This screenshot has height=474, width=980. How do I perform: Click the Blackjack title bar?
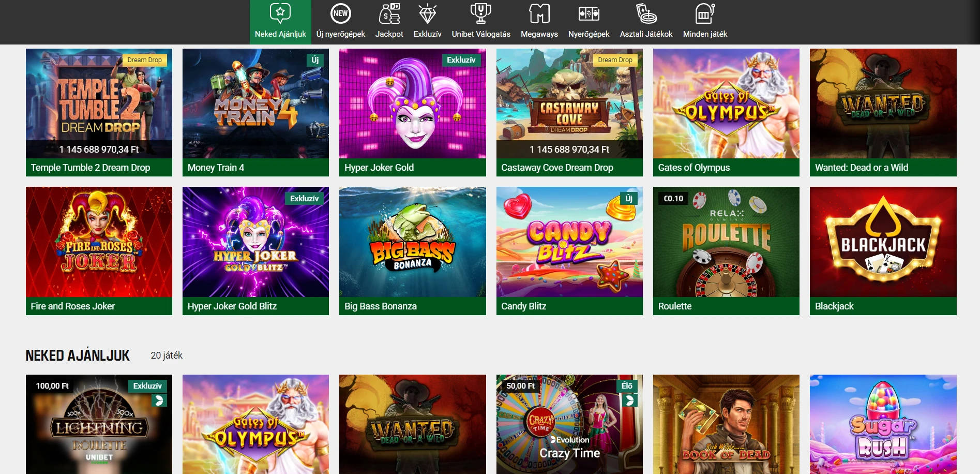point(883,306)
